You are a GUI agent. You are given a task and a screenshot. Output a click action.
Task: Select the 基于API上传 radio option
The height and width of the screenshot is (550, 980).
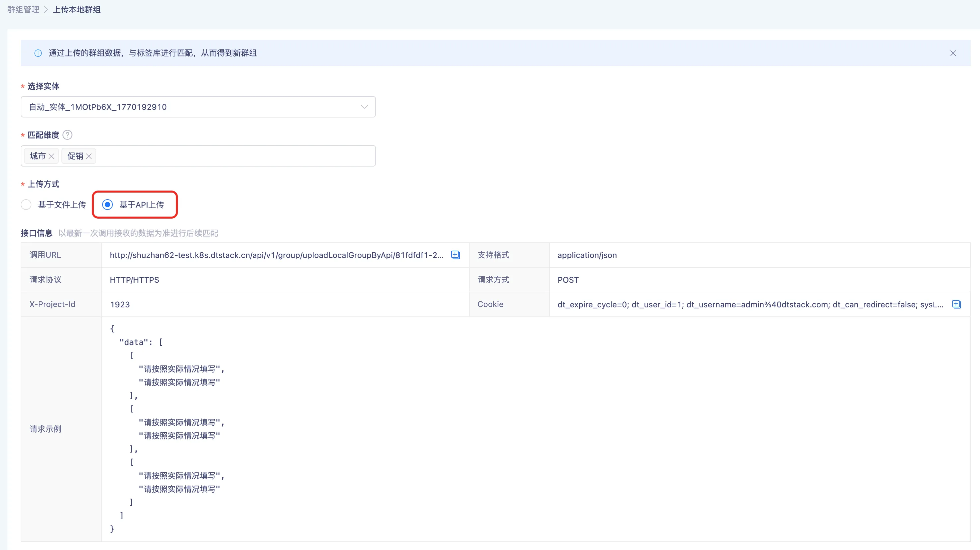(108, 205)
